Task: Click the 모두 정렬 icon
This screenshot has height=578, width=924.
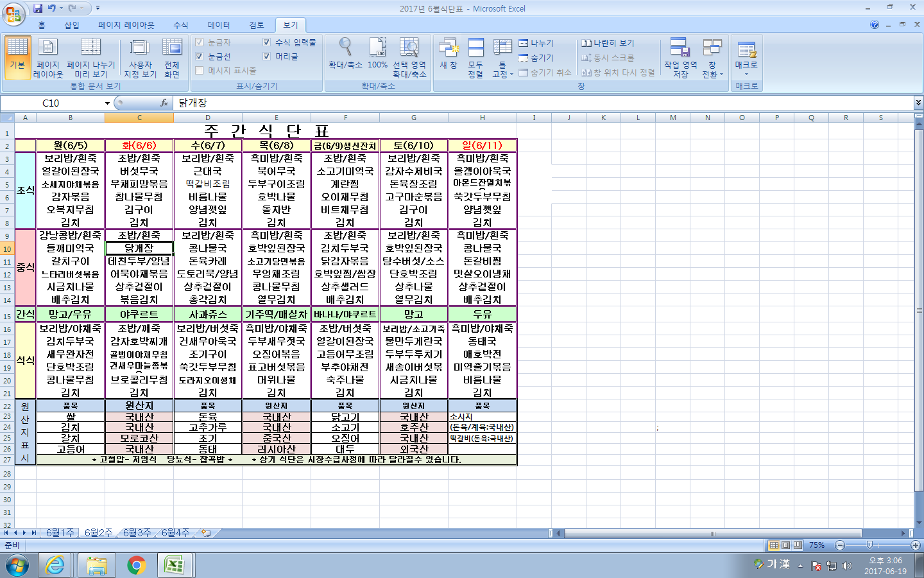Action: (475, 58)
